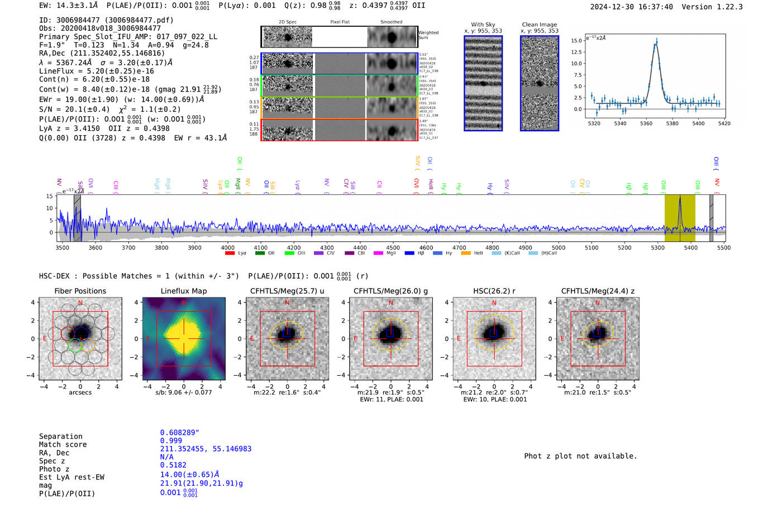Click the S/N = 20.1(±0.4) line
The height and width of the screenshot is (532, 782).
(110, 109)
